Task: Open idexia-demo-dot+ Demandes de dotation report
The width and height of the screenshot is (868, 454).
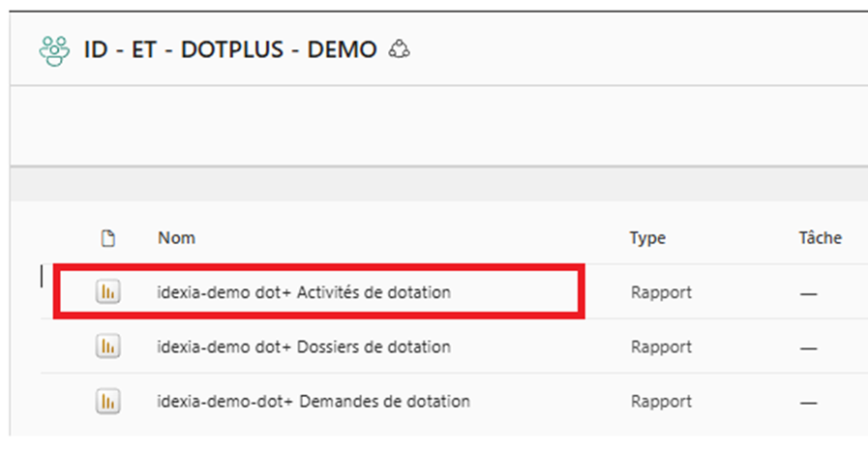Action: 313,401
